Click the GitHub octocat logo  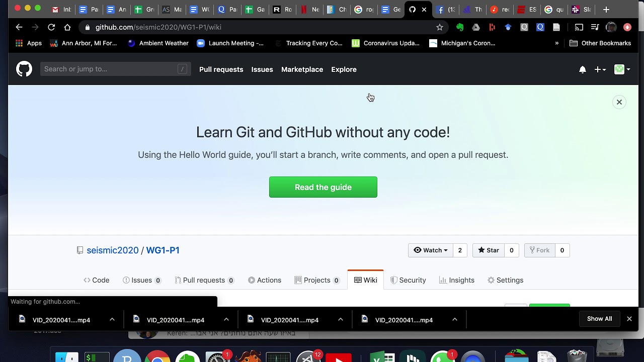[x=24, y=69]
